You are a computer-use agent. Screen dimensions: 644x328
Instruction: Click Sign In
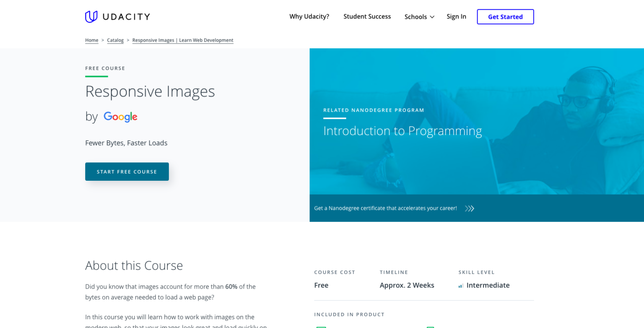456,16
